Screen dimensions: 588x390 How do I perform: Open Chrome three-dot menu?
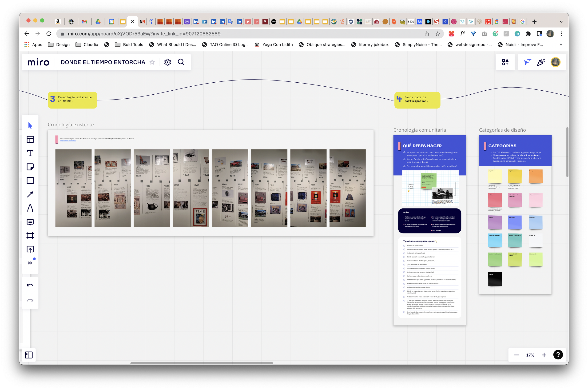click(561, 34)
